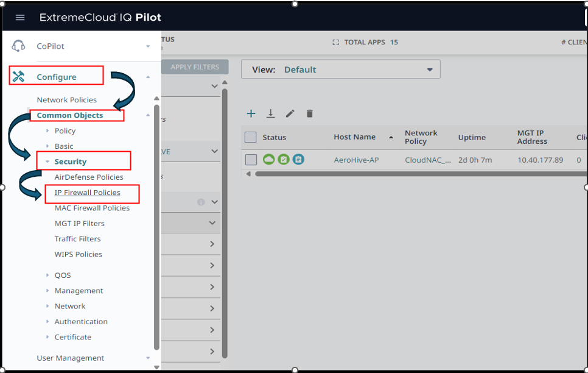The image size is (588, 373).
Task: Sort by Network Policy column header
Action: pyautogui.click(x=421, y=137)
